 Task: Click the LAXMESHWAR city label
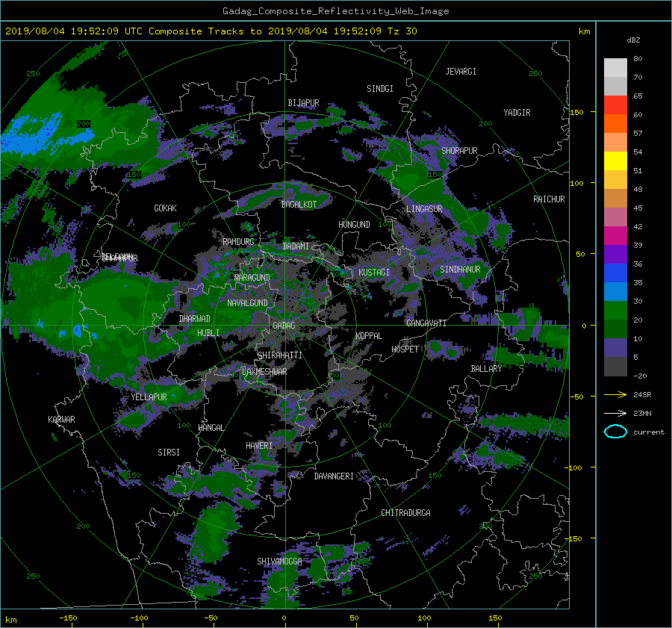click(x=264, y=372)
